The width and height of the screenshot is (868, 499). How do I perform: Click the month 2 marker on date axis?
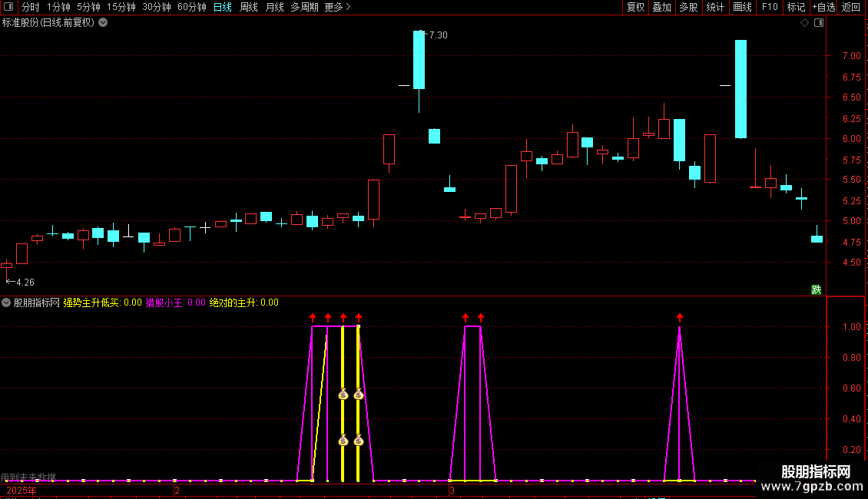(177, 491)
